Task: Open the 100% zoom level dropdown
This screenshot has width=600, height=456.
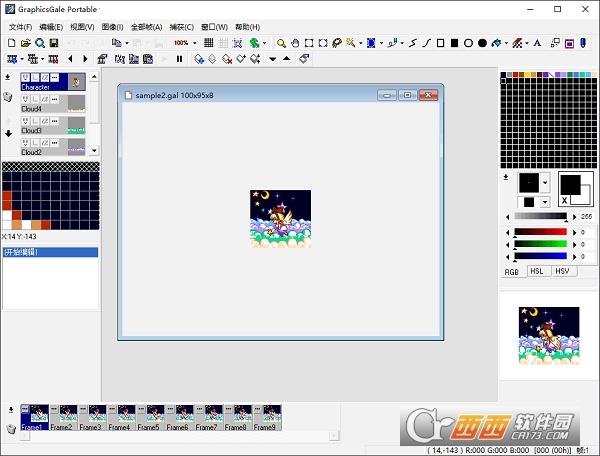Action: pyautogui.click(x=196, y=43)
